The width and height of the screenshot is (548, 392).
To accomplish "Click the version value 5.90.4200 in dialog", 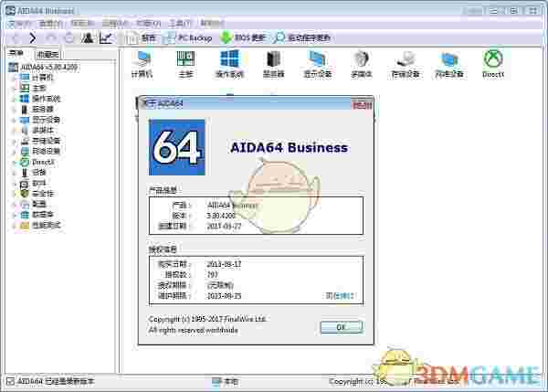I will (x=221, y=216).
